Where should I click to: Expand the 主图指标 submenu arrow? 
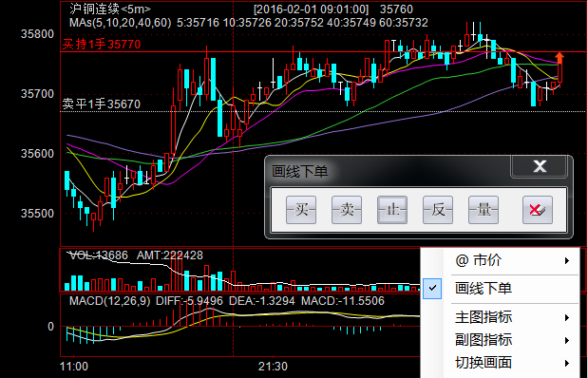[x=567, y=318]
